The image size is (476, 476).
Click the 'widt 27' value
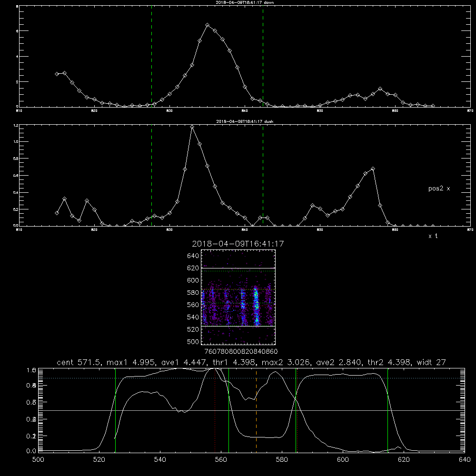click(x=431, y=362)
